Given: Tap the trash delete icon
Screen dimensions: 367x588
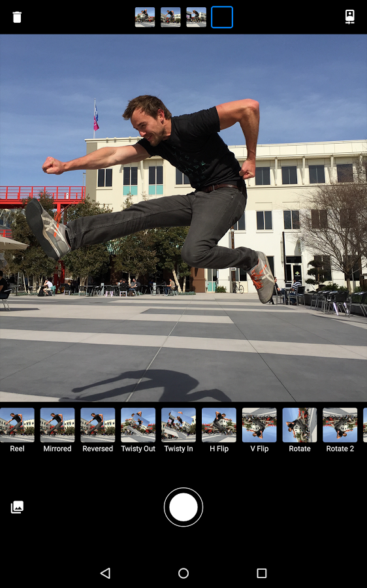Looking at the screenshot, I should click(x=17, y=17).
